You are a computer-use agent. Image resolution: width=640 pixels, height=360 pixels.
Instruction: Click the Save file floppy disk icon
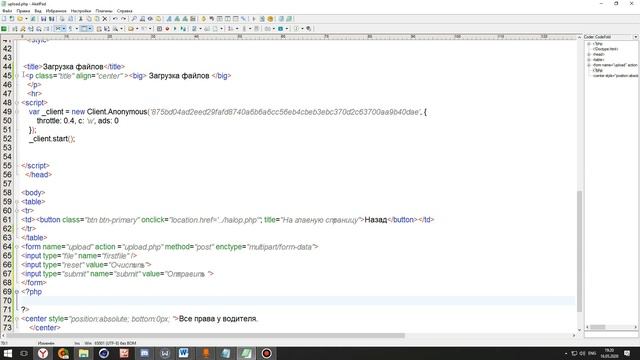click(43, 19)
